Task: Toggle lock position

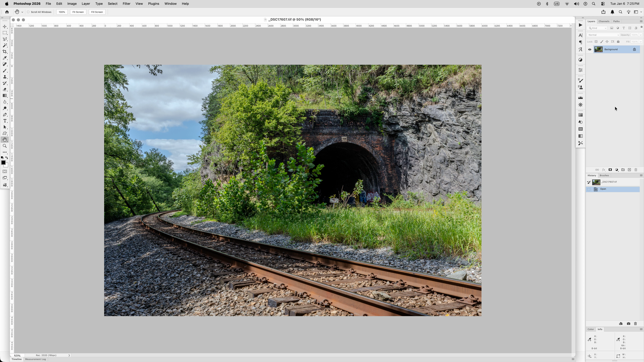Action: coord(607,42)
